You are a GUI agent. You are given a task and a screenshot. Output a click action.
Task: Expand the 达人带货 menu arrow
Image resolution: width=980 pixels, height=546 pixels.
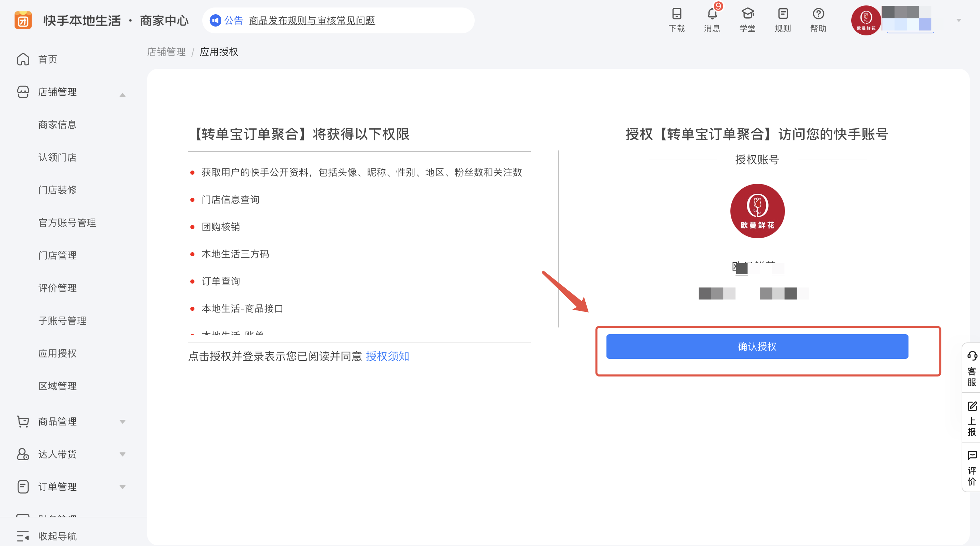tap(123, 454)
